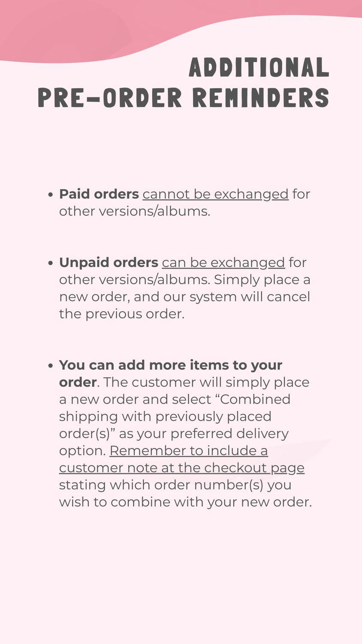Click the underlined "can be exchanged" text
This screenshot has height=644, width=362.
click(x=223, y=262)
